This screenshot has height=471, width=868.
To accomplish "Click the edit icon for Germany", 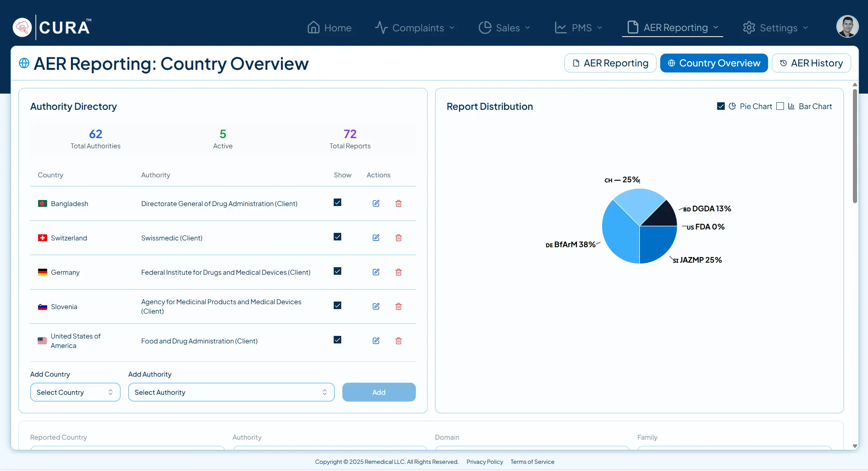I will (376, 272).
